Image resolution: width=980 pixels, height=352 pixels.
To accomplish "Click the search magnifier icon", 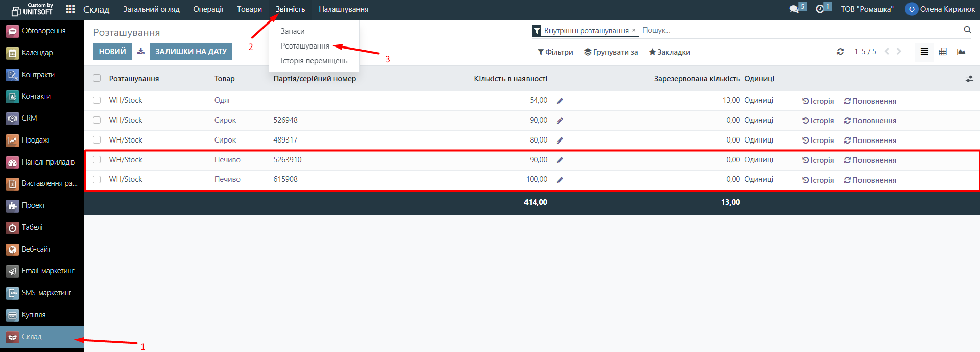I will point(967,30).
